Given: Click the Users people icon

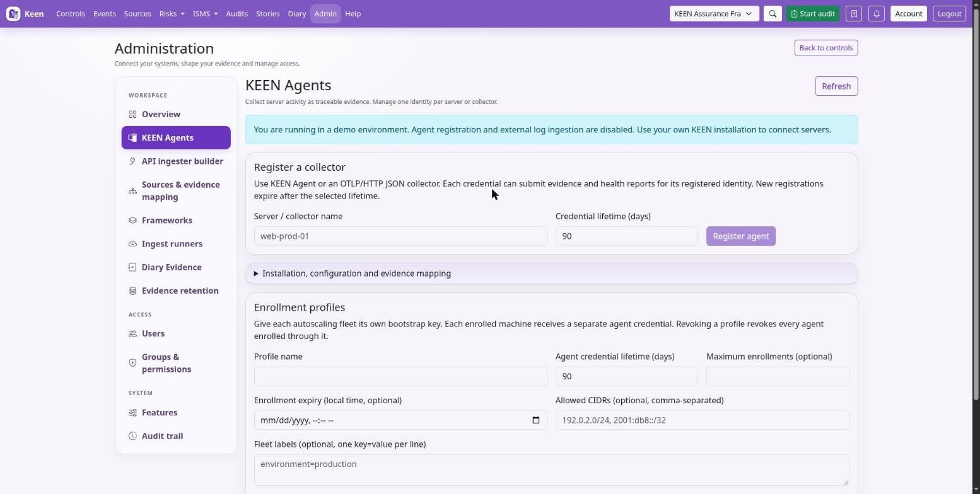Looking at the screenshot, I should tap(132, 334).
